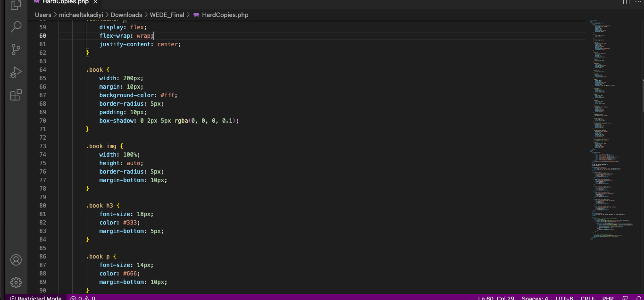Click the PHP language mode indicator
The width and height of the screenshot is (644, 300).
click(x=608, y=298)
